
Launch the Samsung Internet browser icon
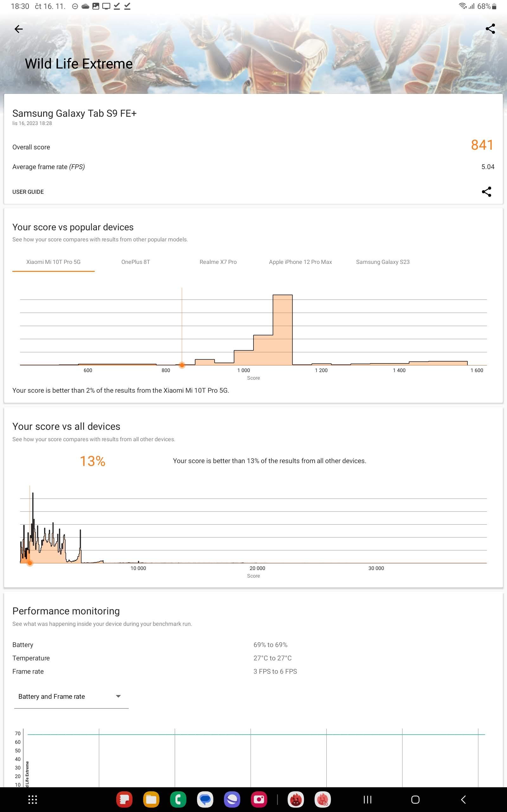(x=232, y=800)
